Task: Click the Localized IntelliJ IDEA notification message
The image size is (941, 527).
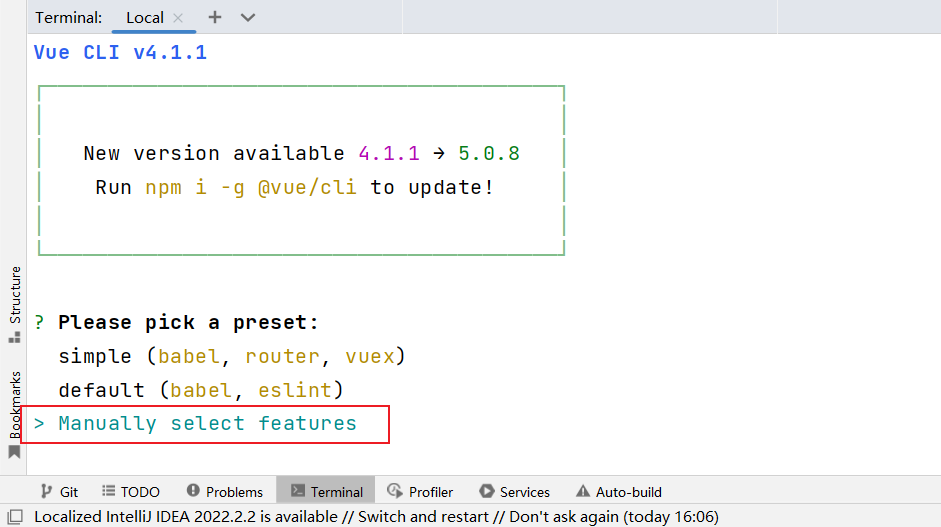Action: point(376,517)
